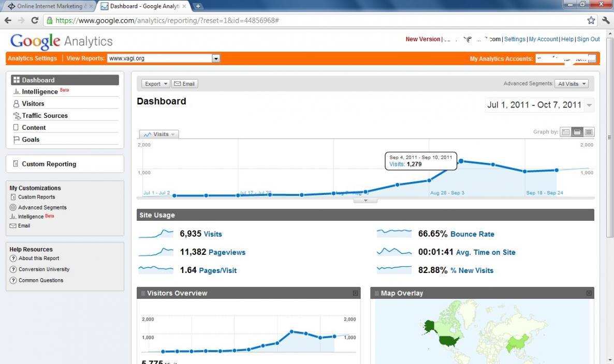Open the Avg. Time on Site link
614x364 pixels.
coord(486,252)
